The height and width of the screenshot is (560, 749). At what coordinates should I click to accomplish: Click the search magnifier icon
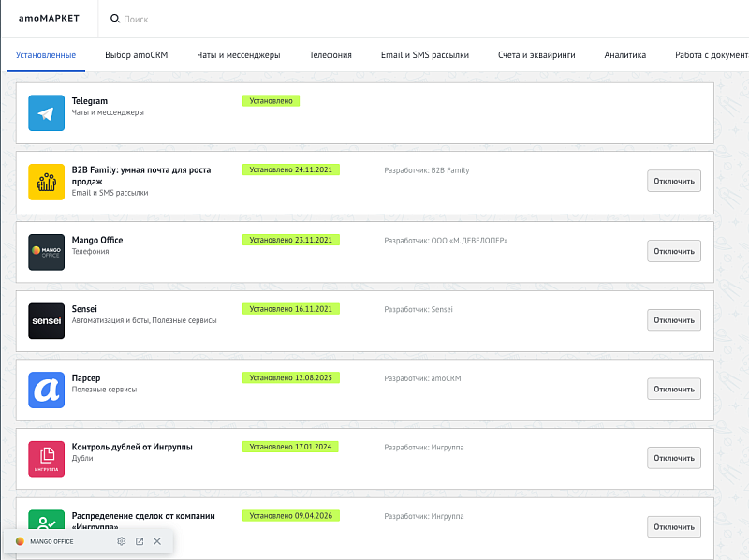coord(114,19)
